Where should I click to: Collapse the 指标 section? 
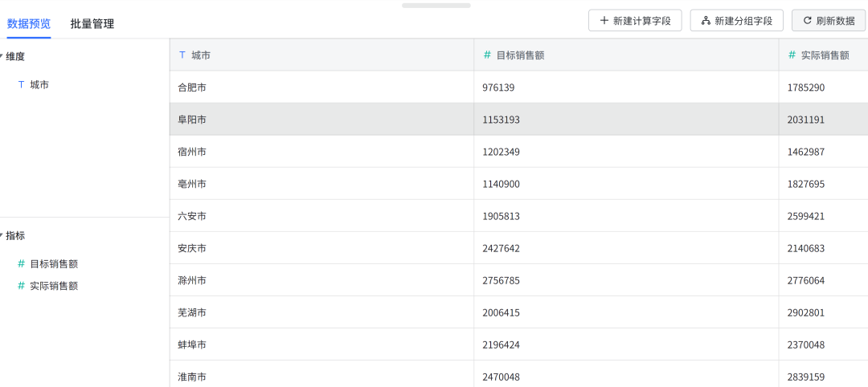click(2, 235)
